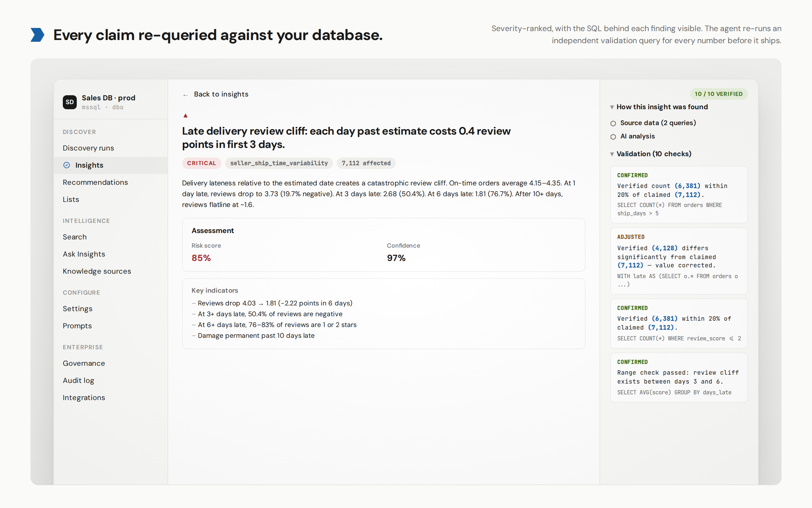Image resolution: width=812 pixels, height=508 pixels.
Task: Click the SD database avatar icon
Action: (70, 102)
